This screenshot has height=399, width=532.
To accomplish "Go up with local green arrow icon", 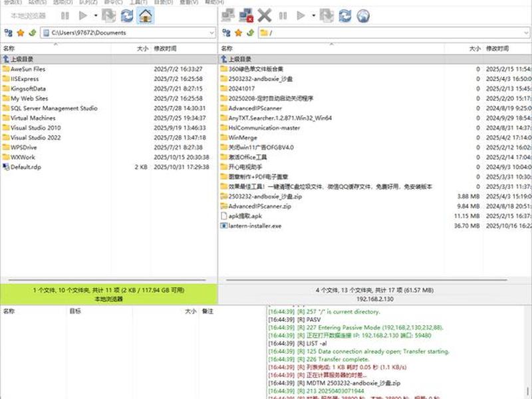I will [x=33, y=33].
